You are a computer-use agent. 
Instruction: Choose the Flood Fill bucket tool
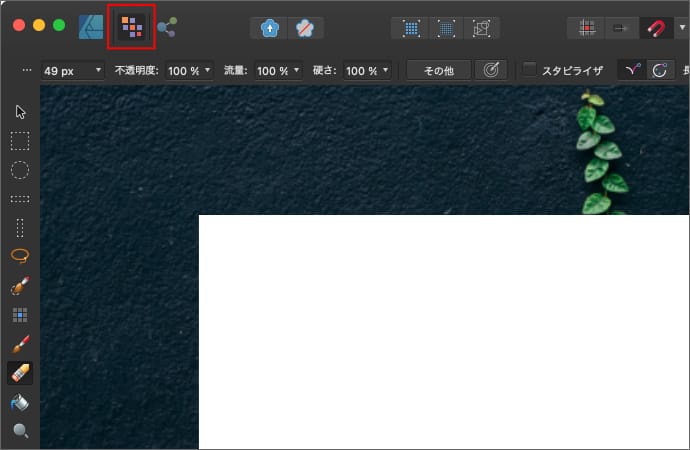click(x=20, y=403)
